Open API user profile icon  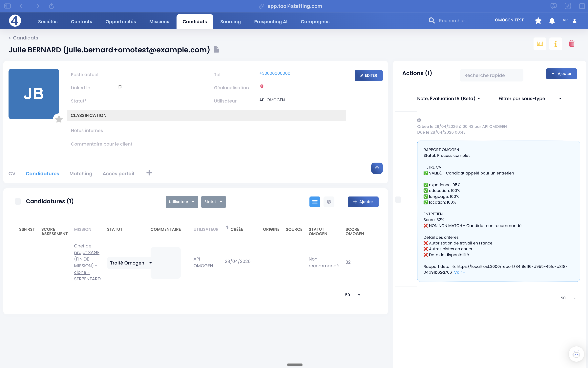[x=575, y=21]
